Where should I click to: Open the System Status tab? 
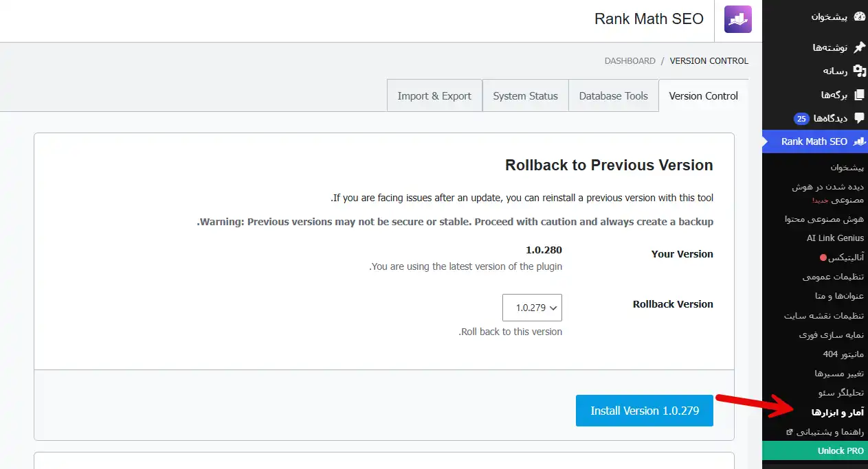tap(525, 95)
